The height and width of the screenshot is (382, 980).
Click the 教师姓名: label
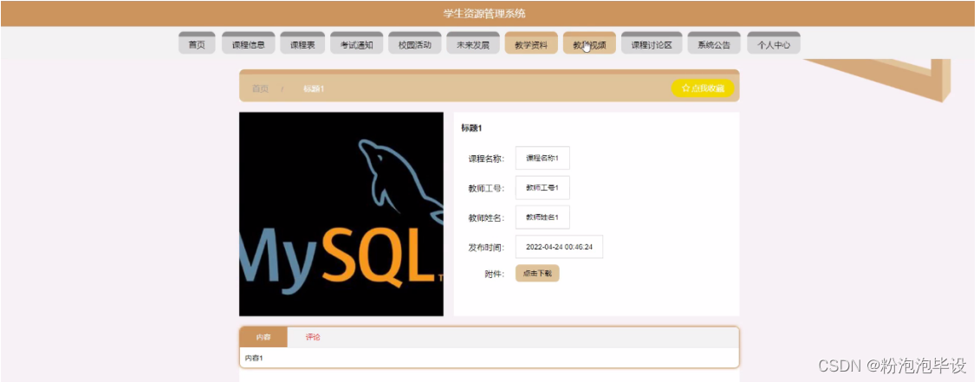[486, 218]
